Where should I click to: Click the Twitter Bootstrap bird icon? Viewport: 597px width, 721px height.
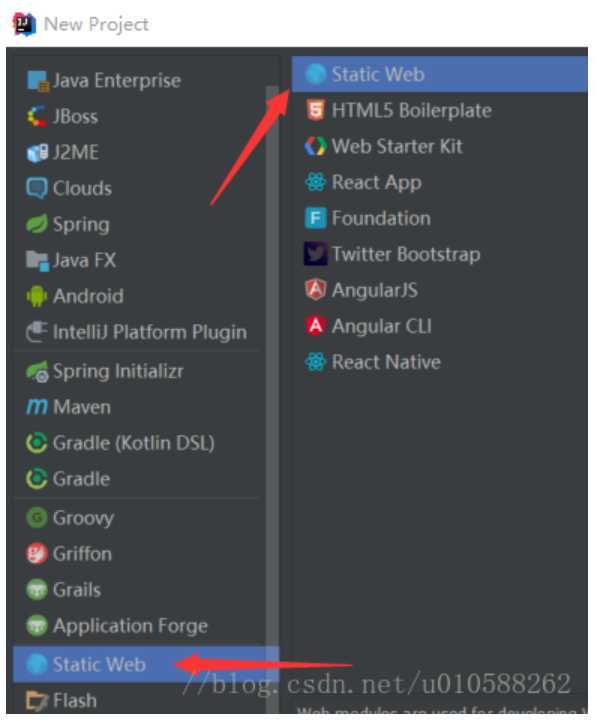(316, 254)
